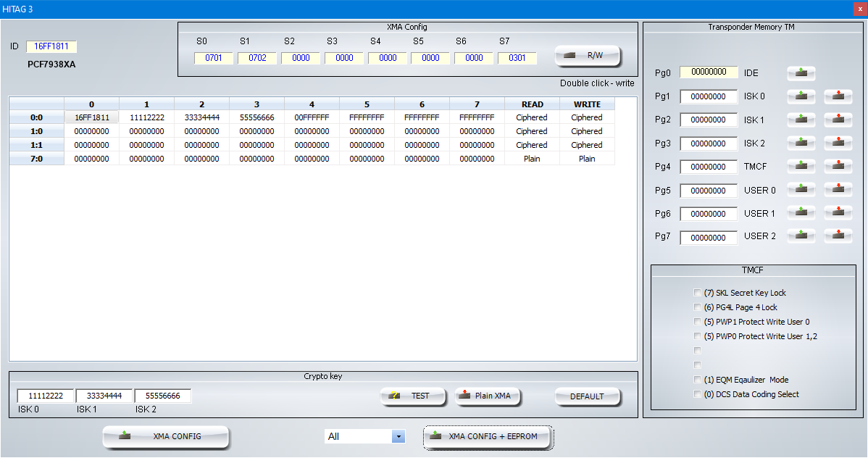The image size is (868, 458).
Task: Click the Pg4 TMCF value field
Action: click(x=709, y=167)
